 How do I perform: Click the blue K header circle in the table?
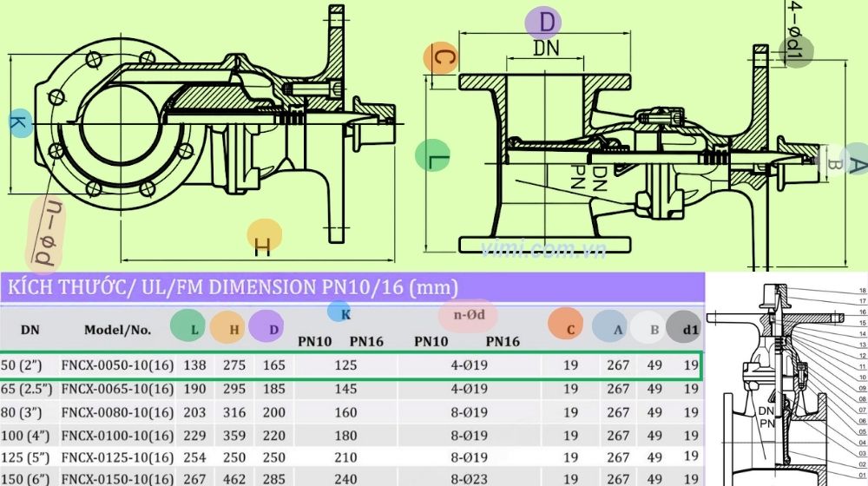coord(339,312)
